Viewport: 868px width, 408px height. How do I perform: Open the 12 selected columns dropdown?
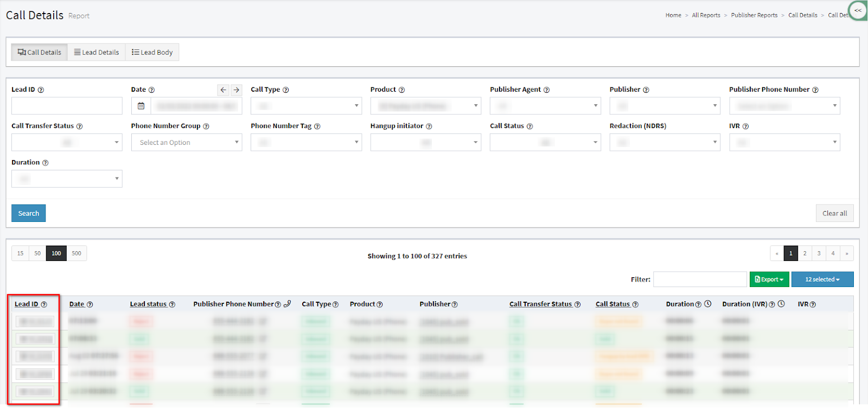click(822, 279)
